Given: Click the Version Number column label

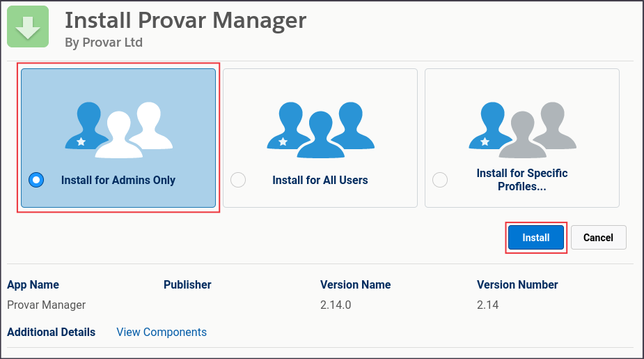Looking at the screenshot, I should pos(517,284).
